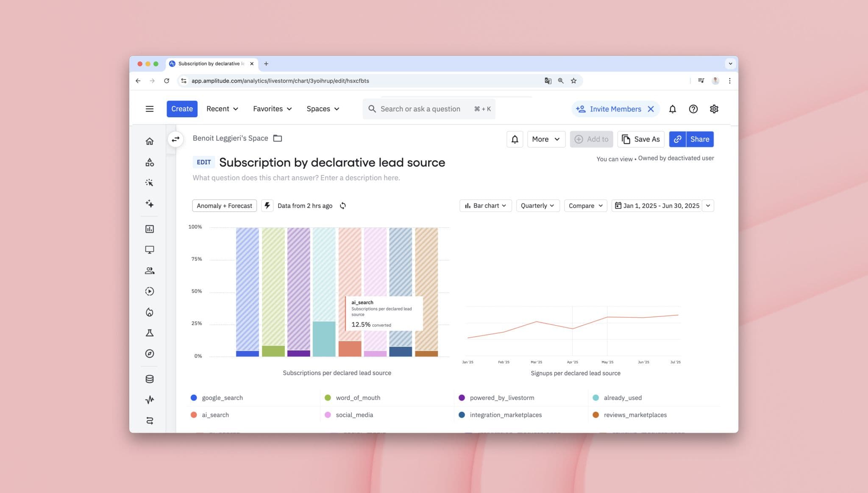
Task: Click the chart alert bell icon
Action: (x=515, y=139)
